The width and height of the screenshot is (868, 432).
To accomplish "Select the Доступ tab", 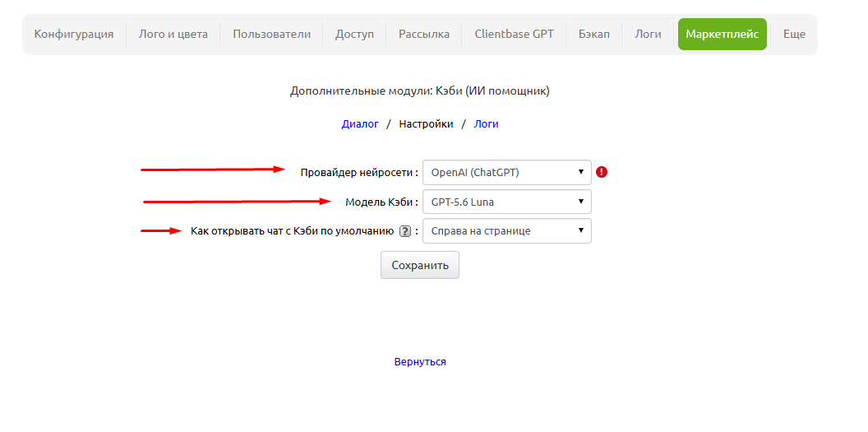I will coord(355,35).
